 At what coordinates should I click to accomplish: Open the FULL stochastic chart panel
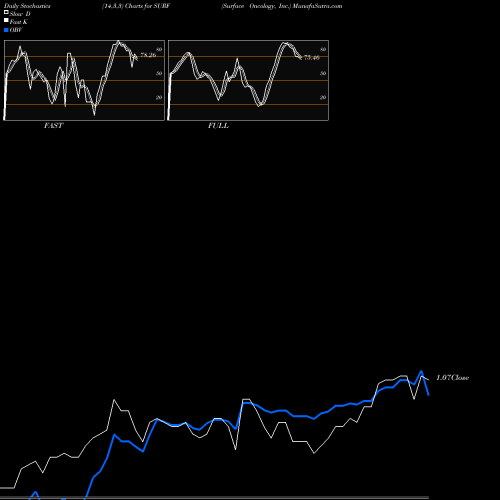point(248,80)
